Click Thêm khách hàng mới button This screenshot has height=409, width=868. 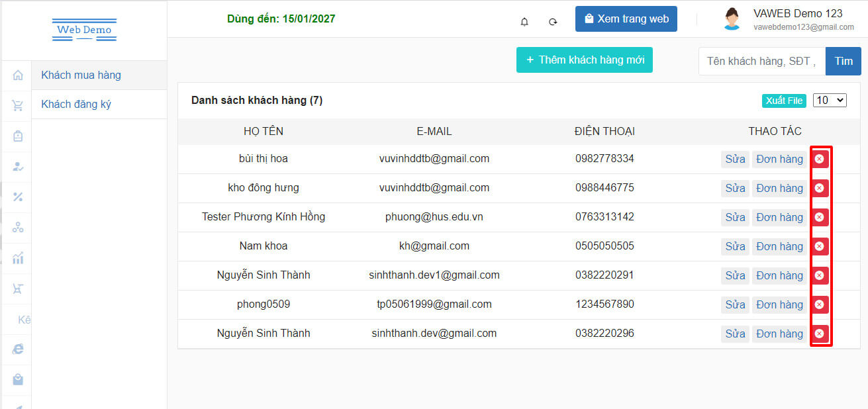coord(585,60)
